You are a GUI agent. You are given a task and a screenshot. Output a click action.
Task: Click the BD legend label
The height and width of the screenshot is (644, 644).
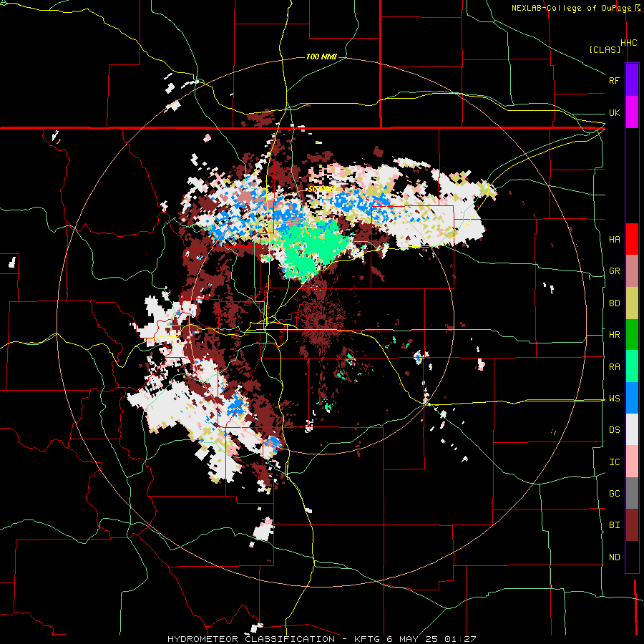coord(614,303)
